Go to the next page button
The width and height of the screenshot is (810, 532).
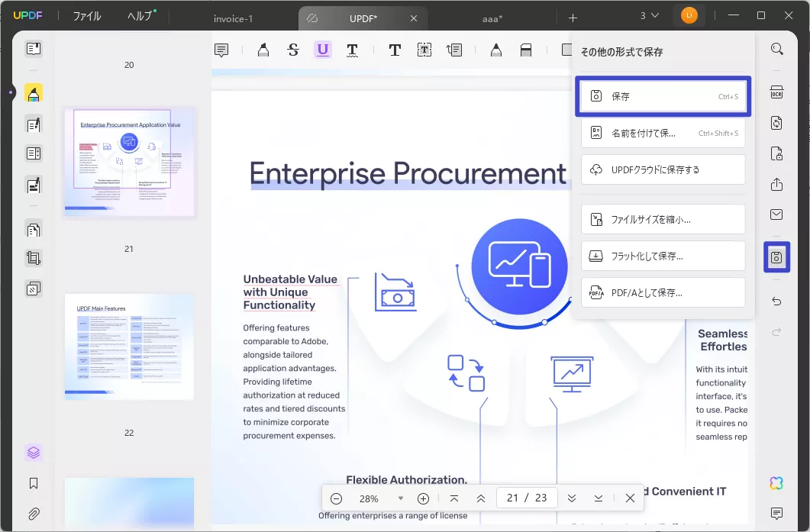click(572, 498)
